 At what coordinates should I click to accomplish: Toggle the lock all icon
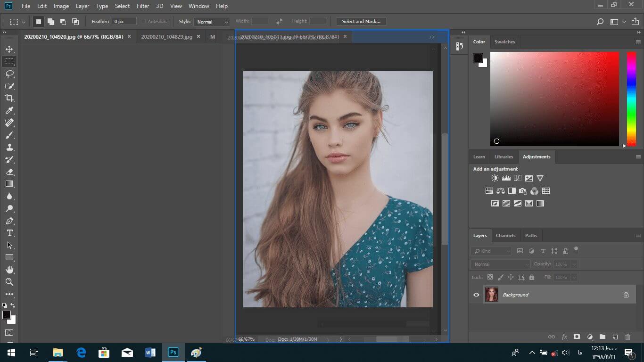tap(532, 277)
